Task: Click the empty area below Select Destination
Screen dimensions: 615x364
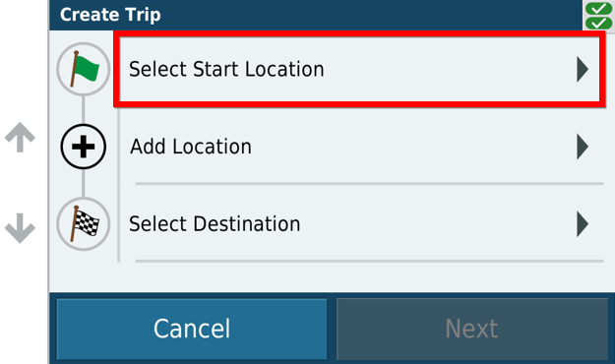Action: click(332, 276)
